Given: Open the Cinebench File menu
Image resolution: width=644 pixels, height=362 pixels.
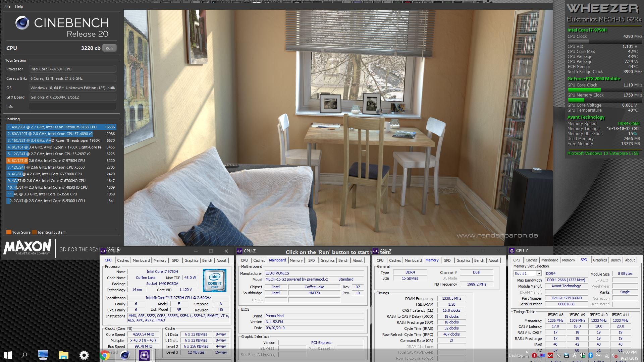Looking at the screenshot, I should tap(7, 6).
